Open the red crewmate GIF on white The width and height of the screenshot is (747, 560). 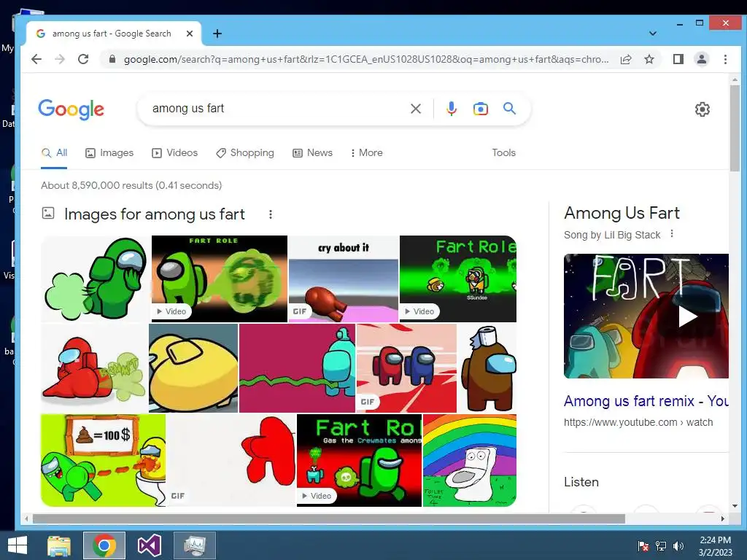coord(231,460)
